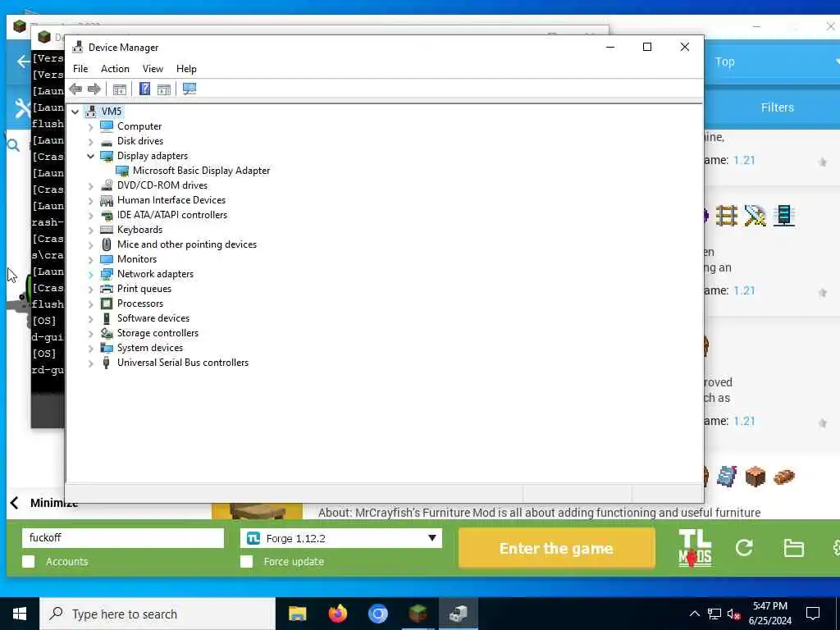Click the Device Manager taskbar icon
The width and height of the screenshot is (840, 630).
tap(458, 614)
